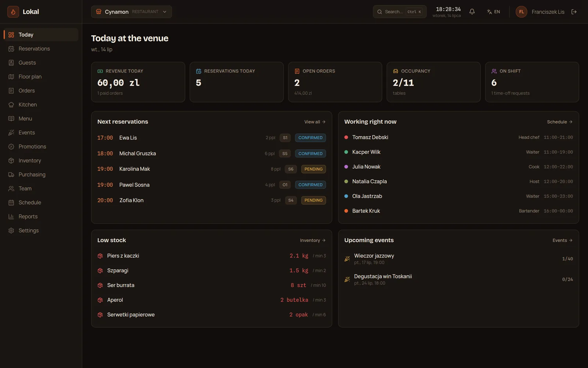This screenshot has width=588, height=368.
Task: Open the On Shift card
Action: 532,82
